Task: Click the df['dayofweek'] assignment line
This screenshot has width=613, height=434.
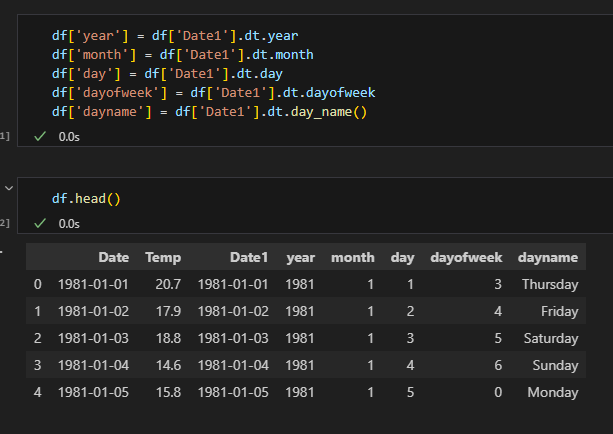Action: point(213,93)
